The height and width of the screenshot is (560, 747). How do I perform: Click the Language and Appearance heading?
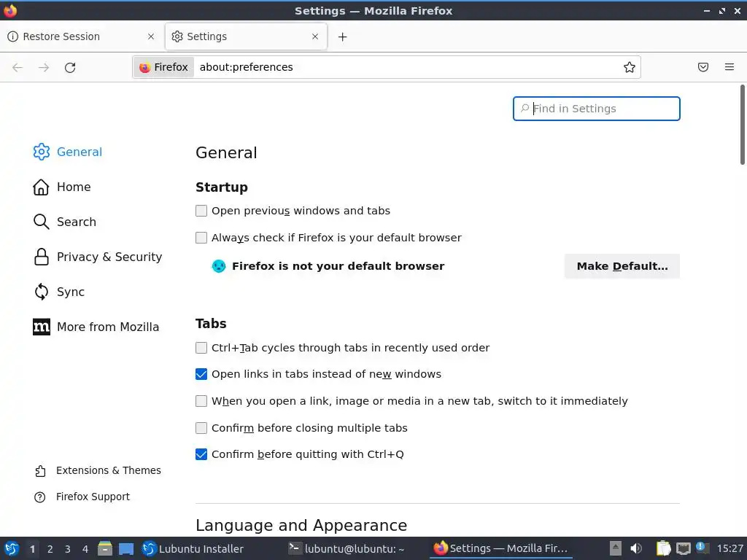[x=301, y=525]
